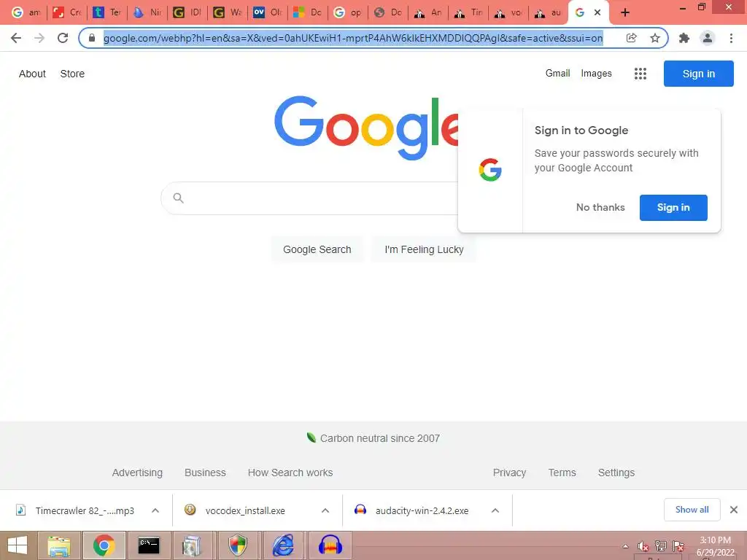Open the Settings footer menu
Image resolution: width=747 pixels, height=560 pixels.
616,472
